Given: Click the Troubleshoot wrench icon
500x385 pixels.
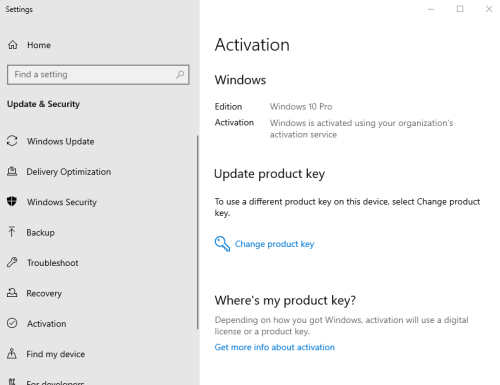Looking at the screenshot, I should pos(12,262).
